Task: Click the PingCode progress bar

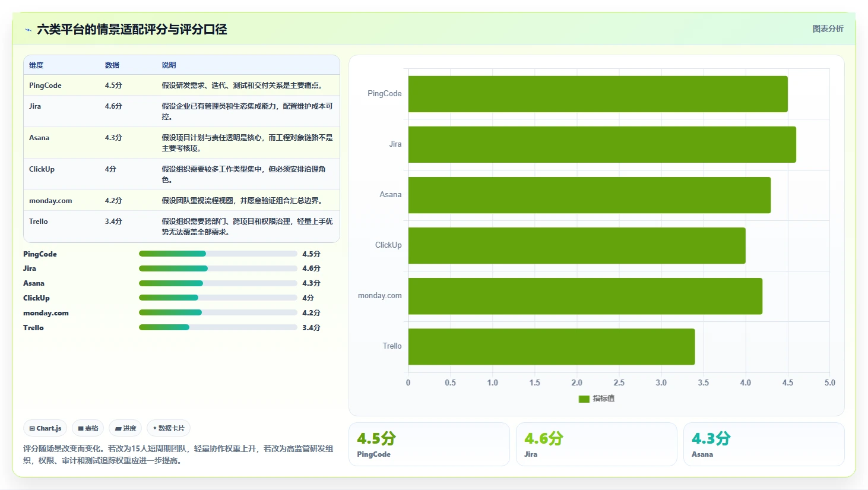Action: 218,254
